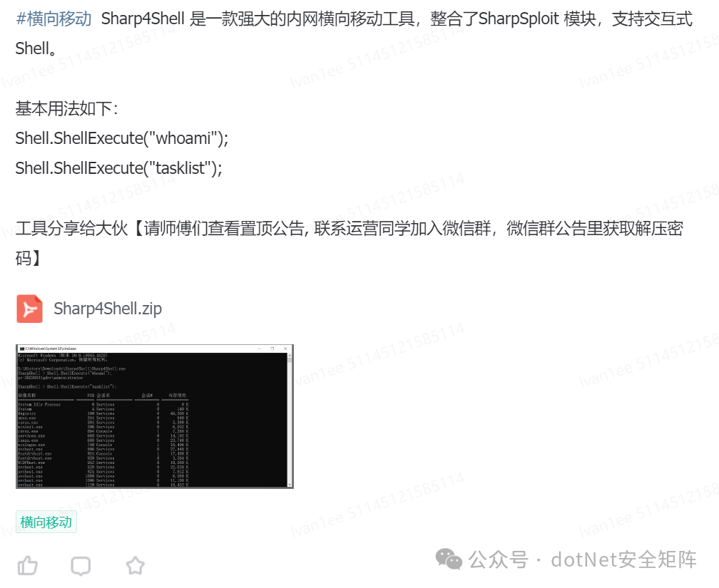
Task: Click the 公众号 · dotNet安全矩阵 label
Action: [582, 559]
